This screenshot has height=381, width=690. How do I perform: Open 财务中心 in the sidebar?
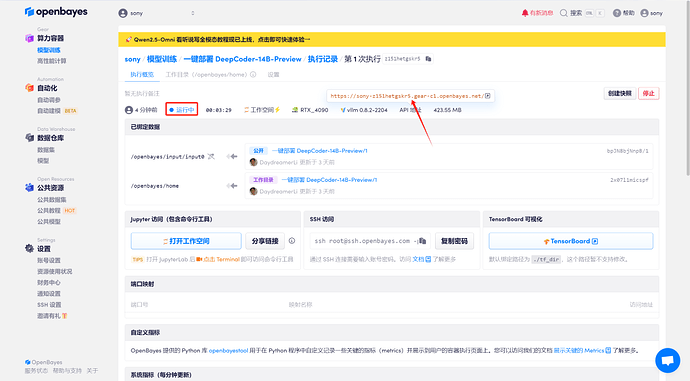click(x=49, y=282)
